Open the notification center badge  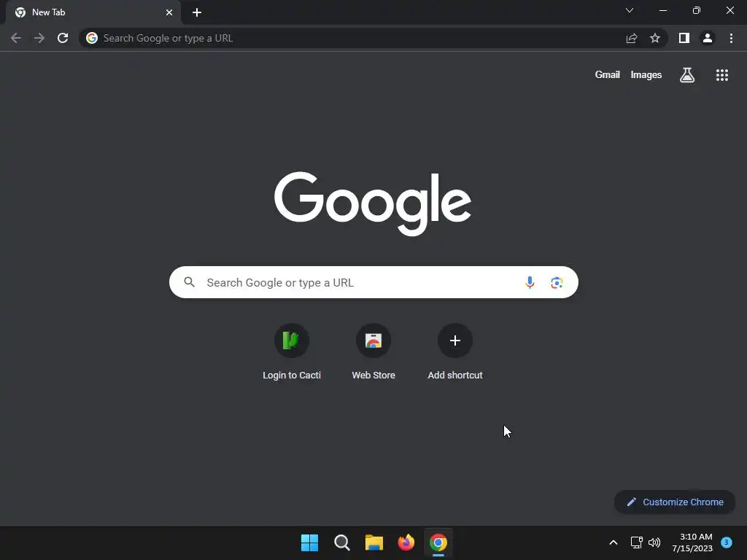click(727, 542)
